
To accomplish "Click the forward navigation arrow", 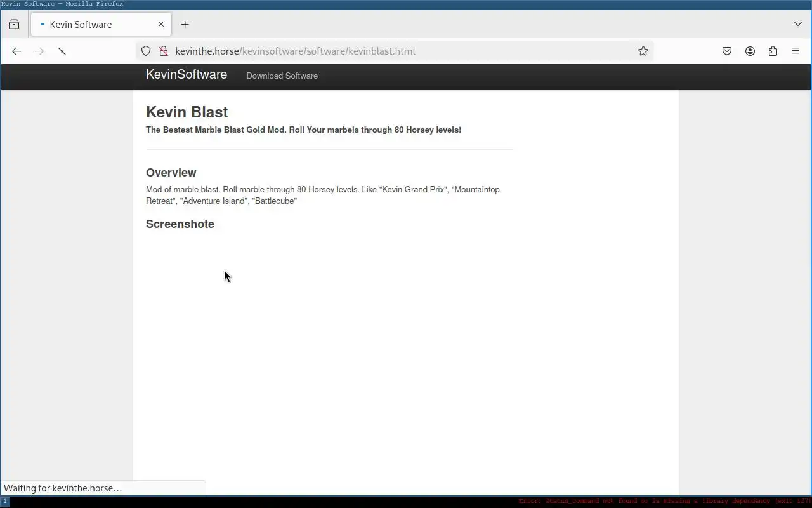I will [x=39, y=51].
